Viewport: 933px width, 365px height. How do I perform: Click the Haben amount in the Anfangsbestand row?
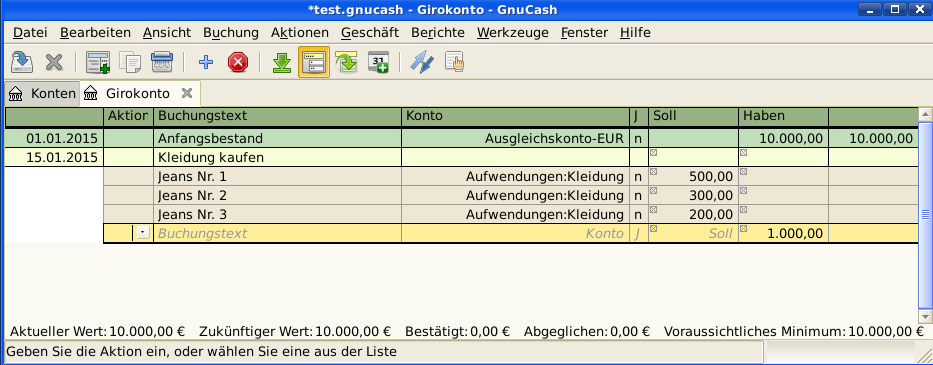pos(784,139)
